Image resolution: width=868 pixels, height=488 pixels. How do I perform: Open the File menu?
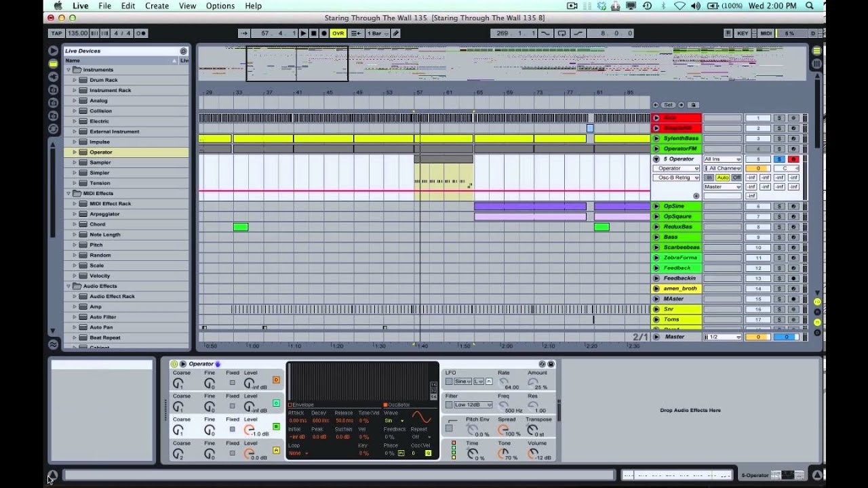click(x=104, y=6)
